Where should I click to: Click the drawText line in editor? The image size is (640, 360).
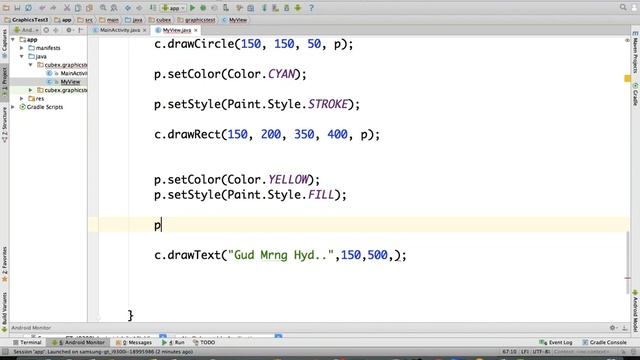280,256
